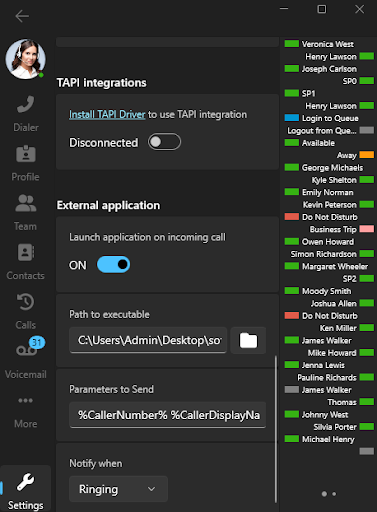Select the first BLF panel page dot
Screen dimensions: 377x512
pyautogui.click(x=324, y=494)
